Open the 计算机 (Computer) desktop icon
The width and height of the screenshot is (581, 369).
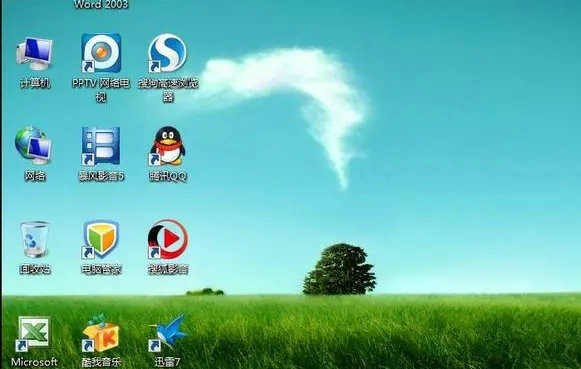34,53
